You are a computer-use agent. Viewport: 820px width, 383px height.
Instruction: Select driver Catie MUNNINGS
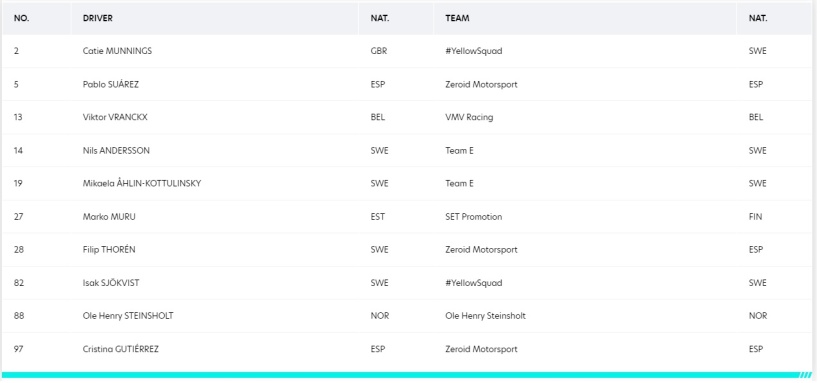[x=117, y=51]
